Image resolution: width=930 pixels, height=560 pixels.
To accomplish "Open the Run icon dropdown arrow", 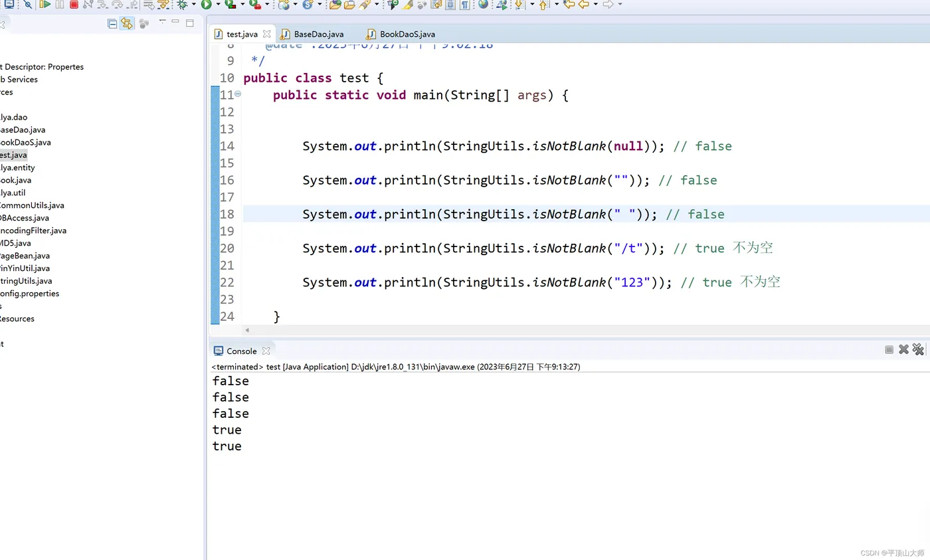I will coord(219,5).
